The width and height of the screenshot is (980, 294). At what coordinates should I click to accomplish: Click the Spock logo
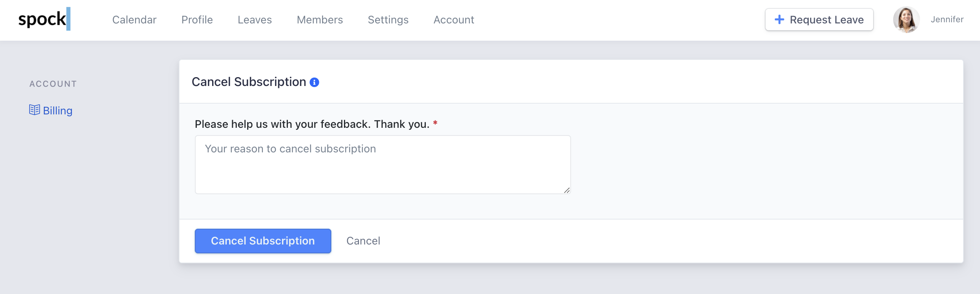pos(44,19)
